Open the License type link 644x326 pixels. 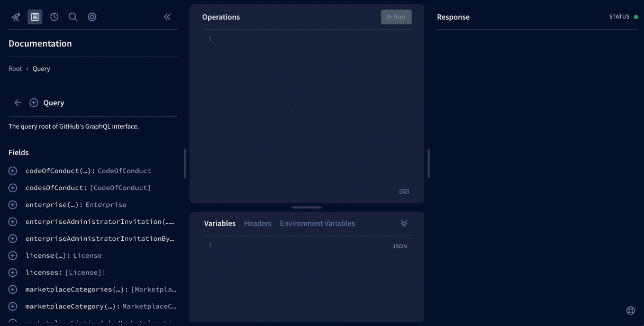[x=87, y=256]
